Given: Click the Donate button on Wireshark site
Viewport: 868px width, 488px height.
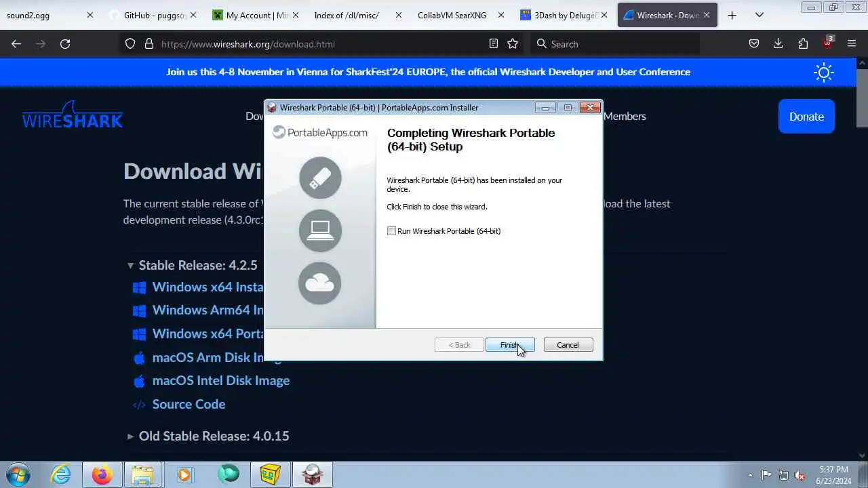Looking at the screenshot, I should (806, 117).
